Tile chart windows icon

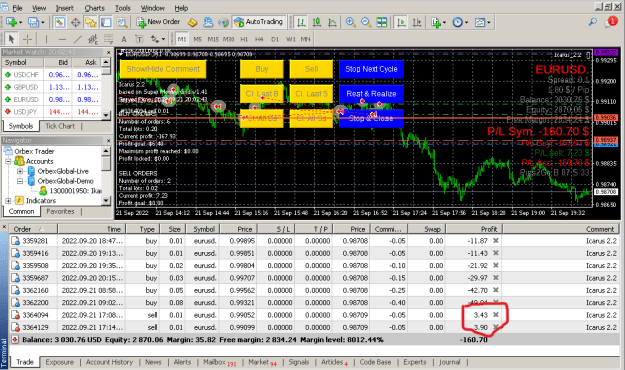click(381, 22)
